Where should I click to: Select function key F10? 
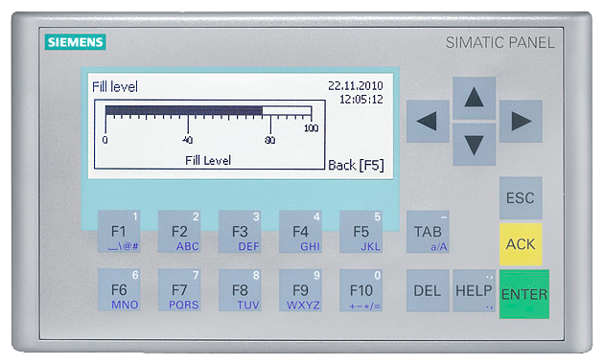tap(360, 290)
